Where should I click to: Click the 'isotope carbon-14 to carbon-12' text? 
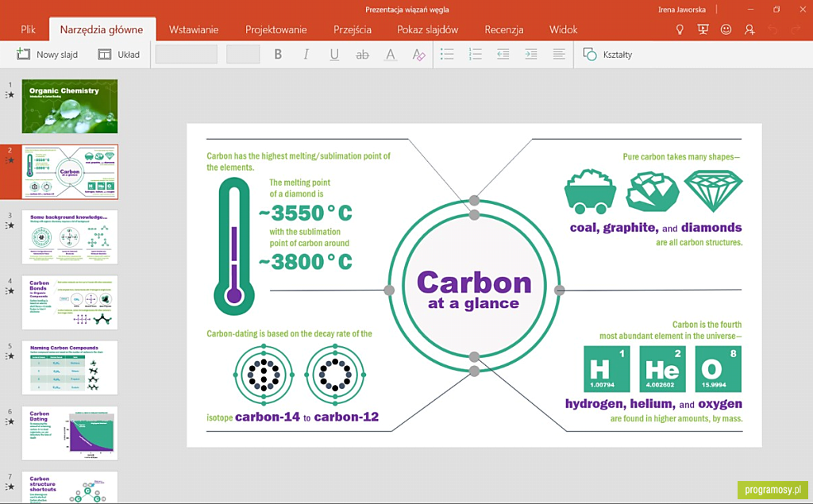point(292,417)
